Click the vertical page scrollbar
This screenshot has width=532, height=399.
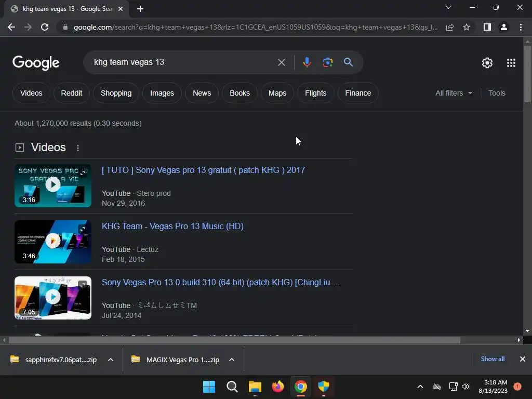tap(527, 74)
